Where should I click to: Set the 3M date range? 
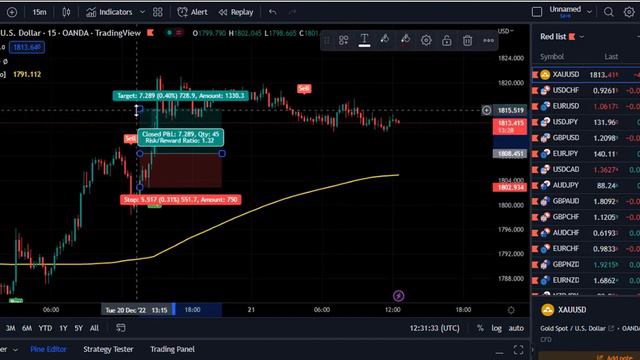[11, 328]
